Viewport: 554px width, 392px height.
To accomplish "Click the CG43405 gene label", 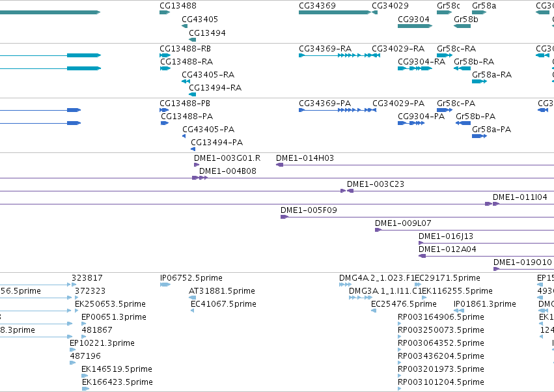I will tap(200, 20).
